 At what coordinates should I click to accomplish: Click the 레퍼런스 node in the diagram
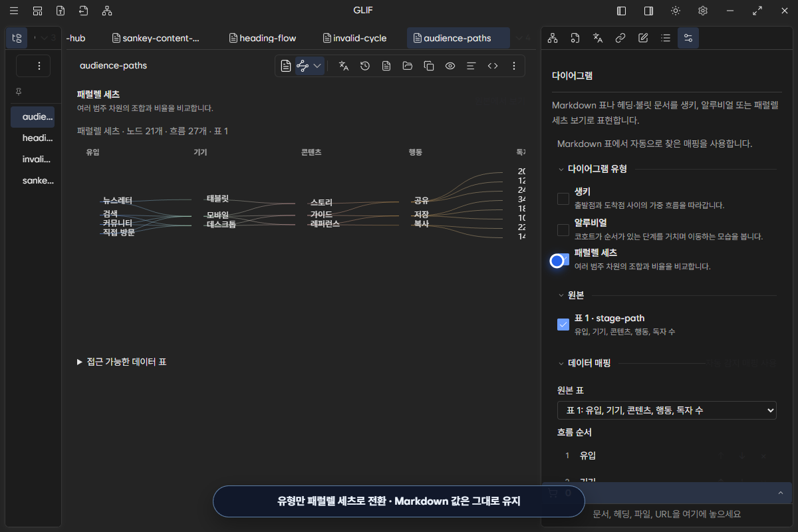(x=325, y=223)
